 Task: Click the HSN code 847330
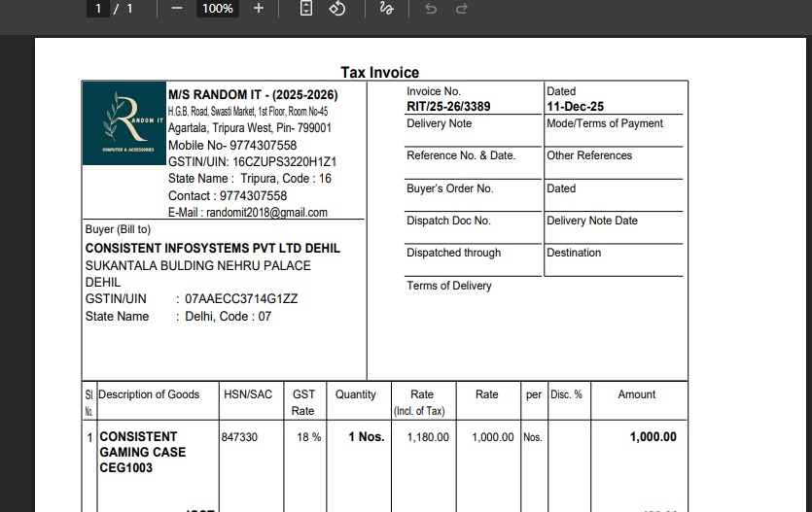[x=239, y=437]
